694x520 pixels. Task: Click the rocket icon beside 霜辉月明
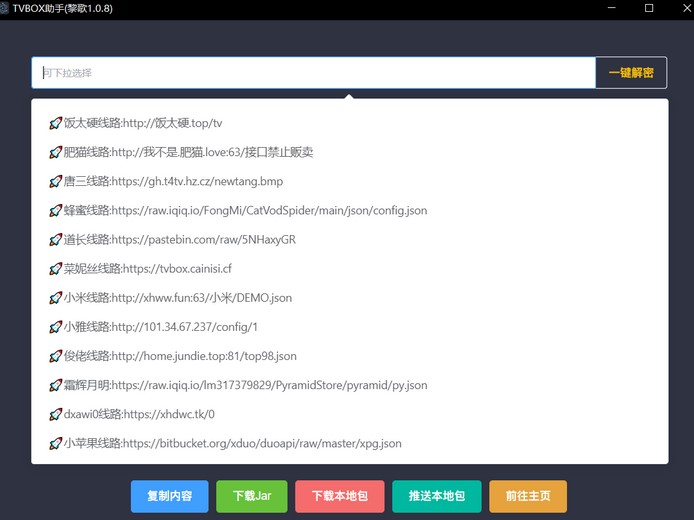pos(55,385)
